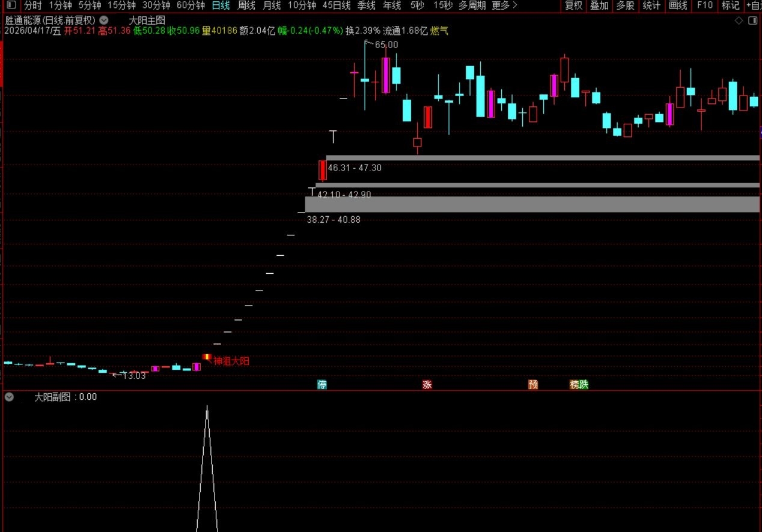762x532 pixels.
Task: Click the 预 event marker on timeline
Action: coord(533,384)
